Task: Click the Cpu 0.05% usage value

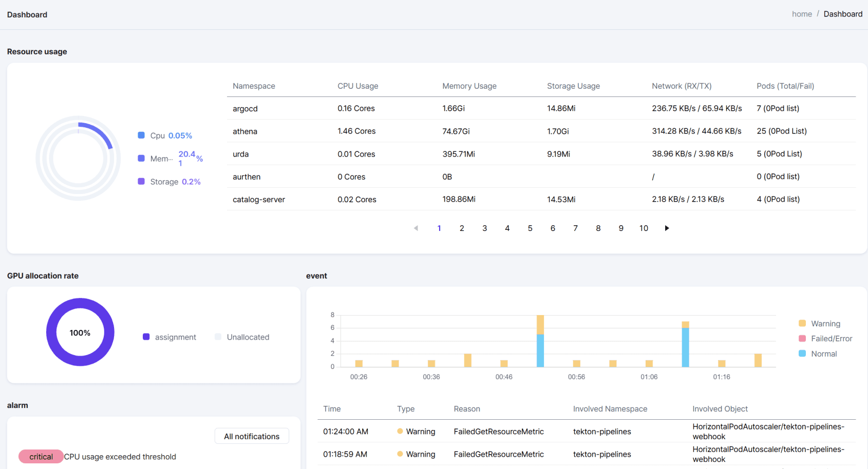Action: tap(180, 135)
